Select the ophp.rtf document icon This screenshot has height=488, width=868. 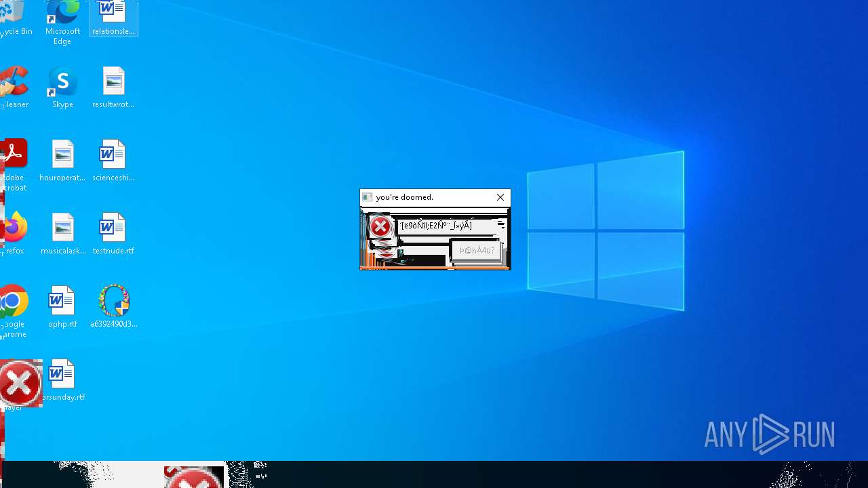[62, 307]
